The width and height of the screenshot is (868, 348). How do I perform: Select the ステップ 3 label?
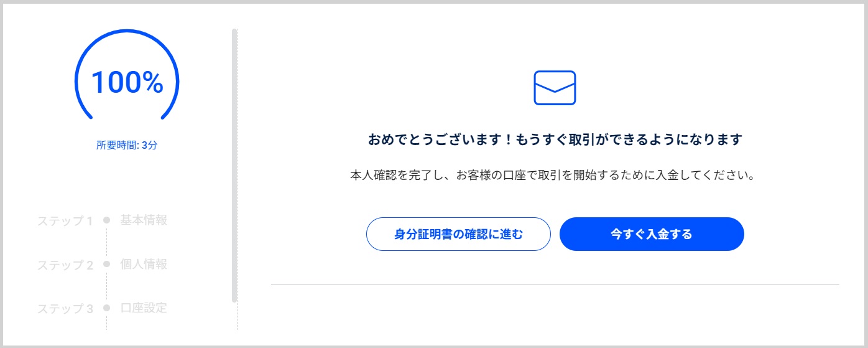coord(65,309)
